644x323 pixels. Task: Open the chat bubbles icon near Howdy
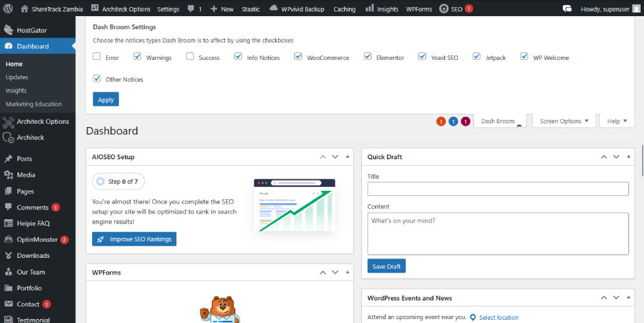tap(567, 8)
